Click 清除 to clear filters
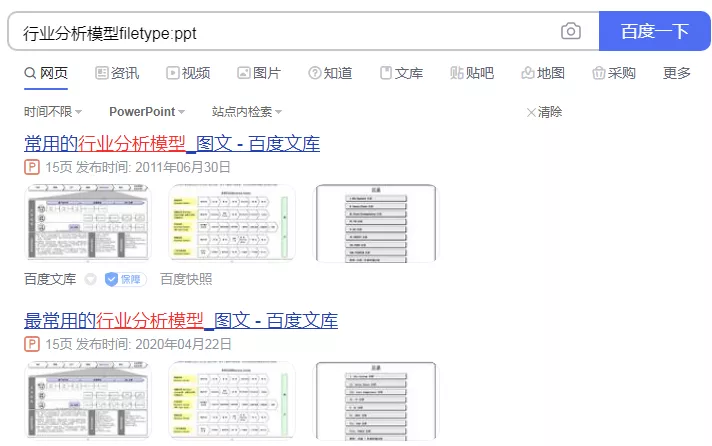The width and height of the screenshot is (712, 446). point(544,112)
